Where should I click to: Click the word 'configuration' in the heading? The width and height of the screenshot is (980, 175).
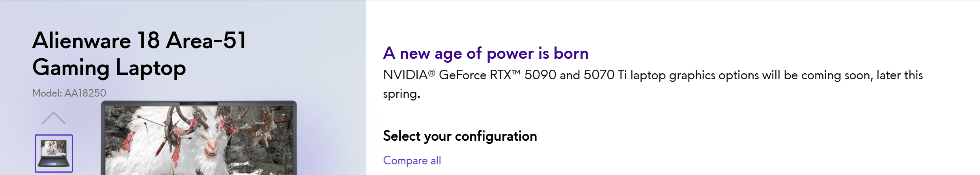[496, 136]
